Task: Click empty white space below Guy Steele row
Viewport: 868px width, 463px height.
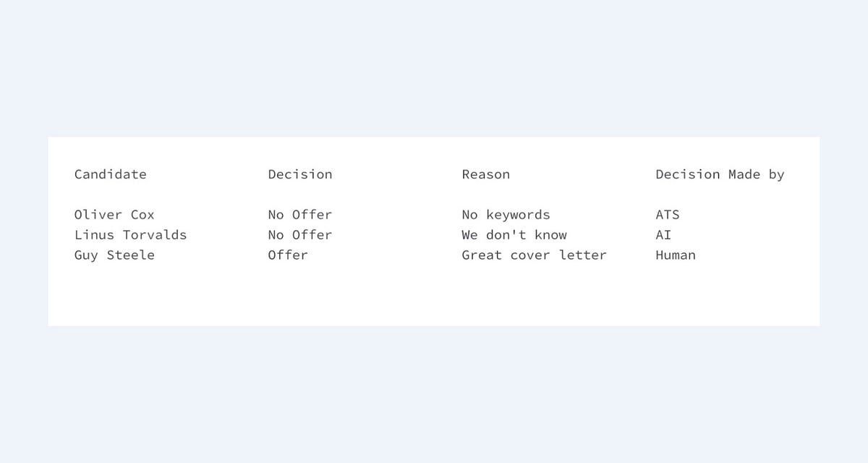Action: point(362,297)
